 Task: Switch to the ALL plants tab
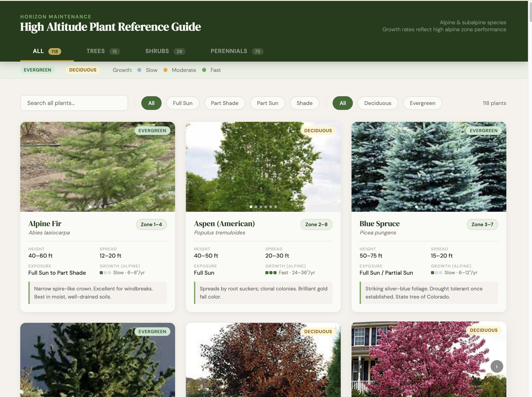(47, 51)
